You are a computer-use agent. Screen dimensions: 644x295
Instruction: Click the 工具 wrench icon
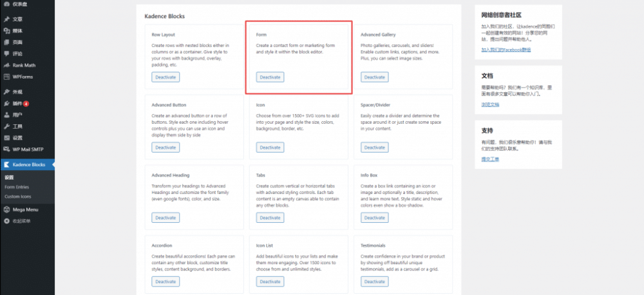tap(6, 126)
